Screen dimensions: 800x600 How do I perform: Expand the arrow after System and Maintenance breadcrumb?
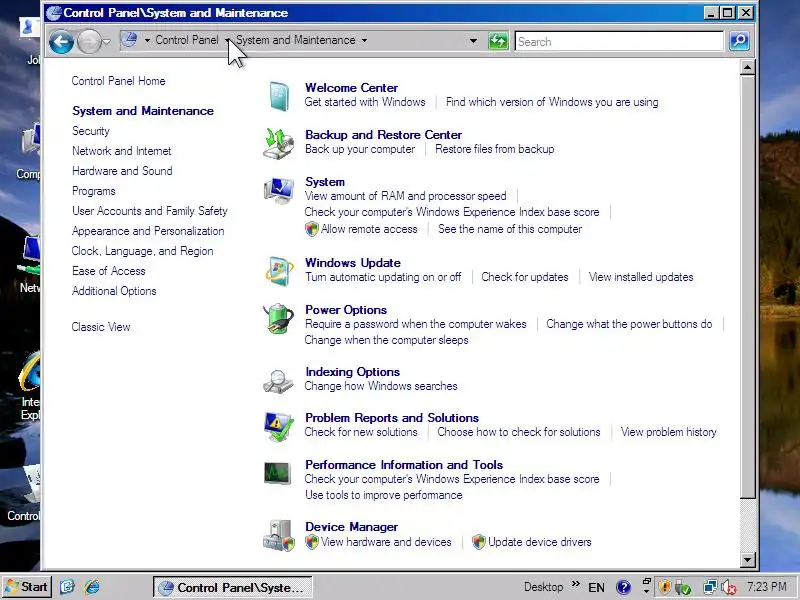pos(364,40)
